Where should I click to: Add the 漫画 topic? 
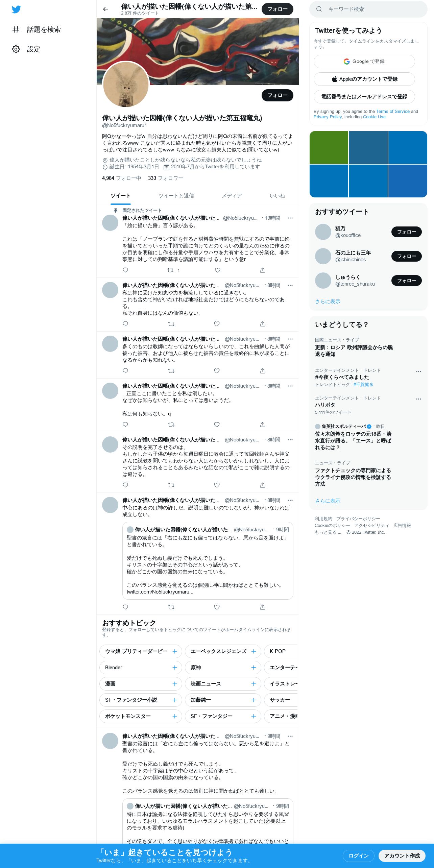pos(175,684)
